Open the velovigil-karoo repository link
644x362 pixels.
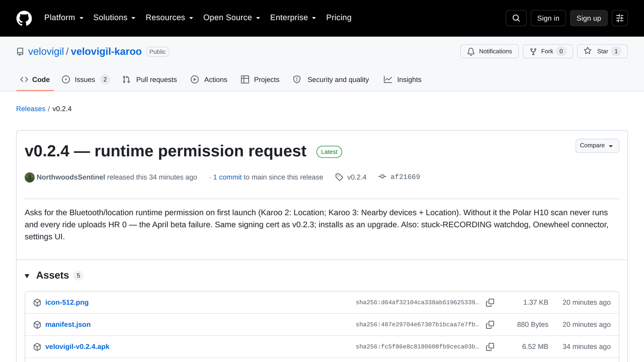click(x=106, y=52)
